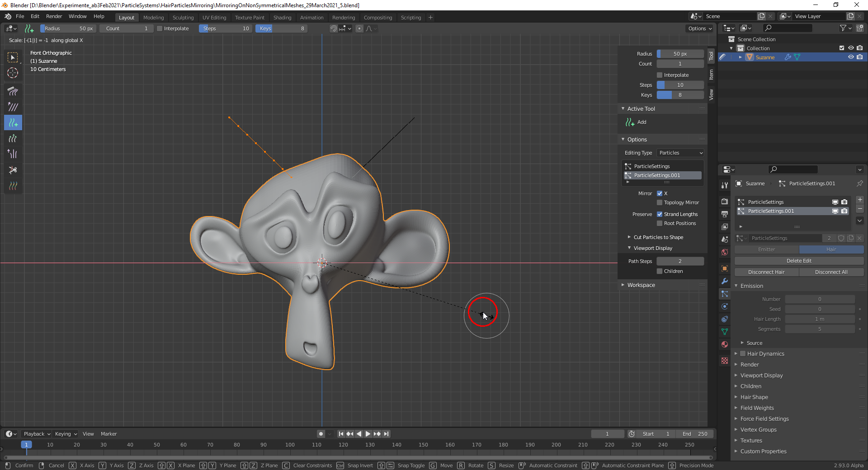Image resolution: width=868 pixels, height=470 pixels.
Task: Select the Weight particle tool
Action: click(13, 186)
